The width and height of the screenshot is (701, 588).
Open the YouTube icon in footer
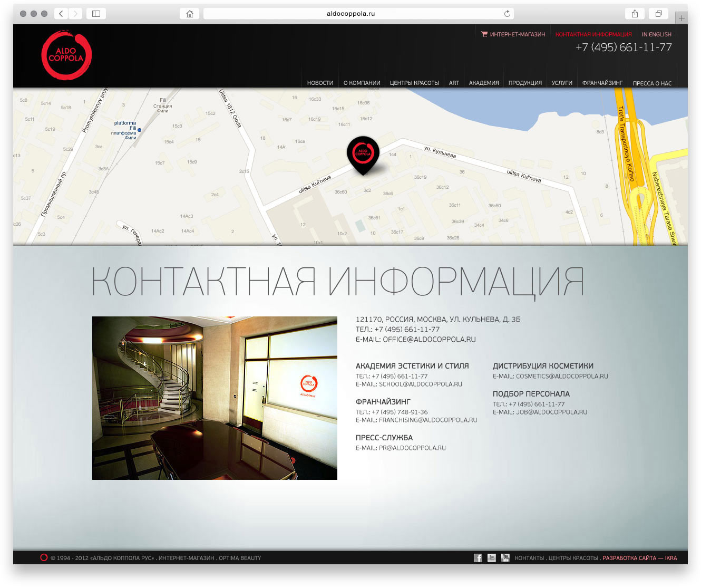point(505,558)
